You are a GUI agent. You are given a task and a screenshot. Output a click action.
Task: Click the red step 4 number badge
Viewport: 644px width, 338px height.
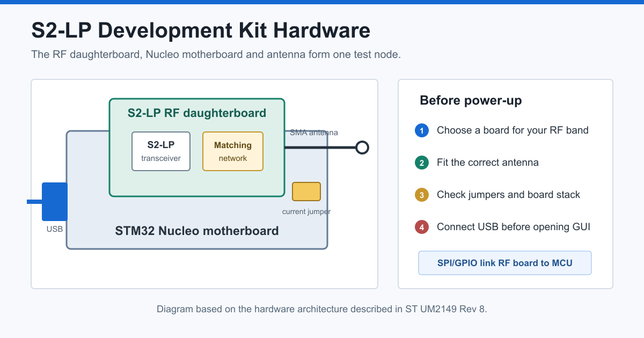click(422, 227)
